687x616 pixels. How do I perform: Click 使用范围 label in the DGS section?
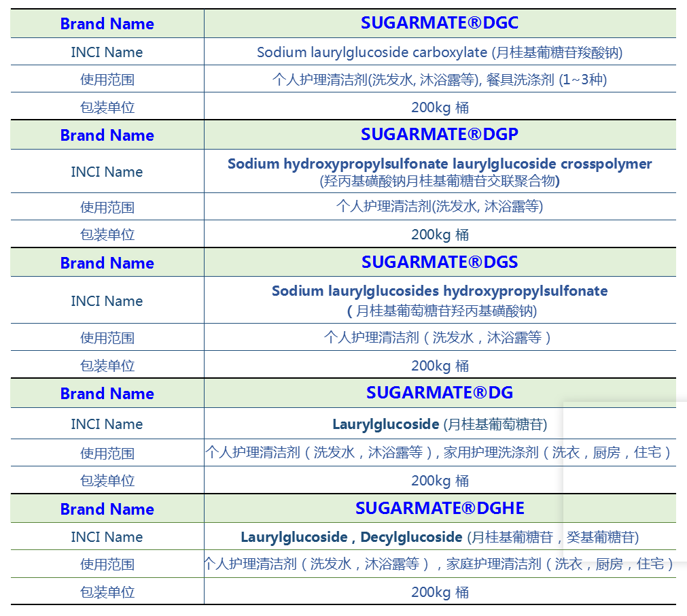point(107,338)
